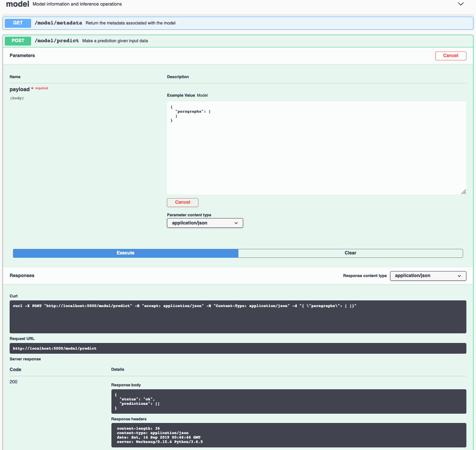The image size is (476, 450).
Task: Click the POST method badge
Action: pos(17,41)
